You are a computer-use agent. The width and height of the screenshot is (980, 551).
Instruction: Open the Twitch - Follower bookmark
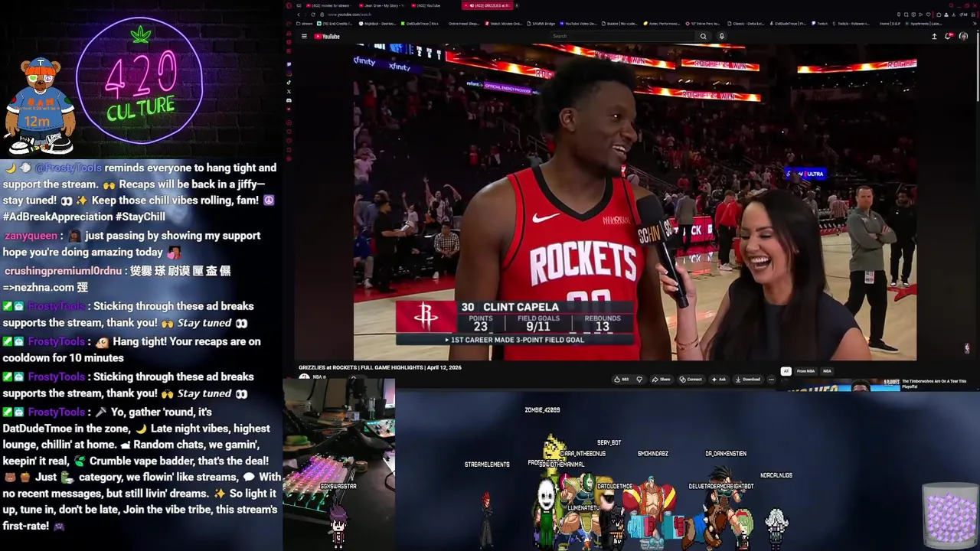click(852, 24)
